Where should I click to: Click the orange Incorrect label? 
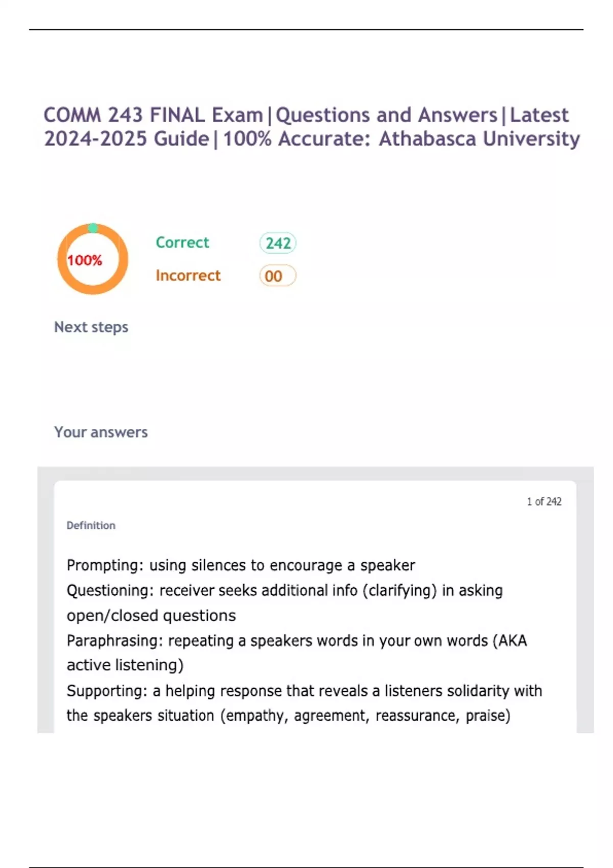tap(188, 276)
